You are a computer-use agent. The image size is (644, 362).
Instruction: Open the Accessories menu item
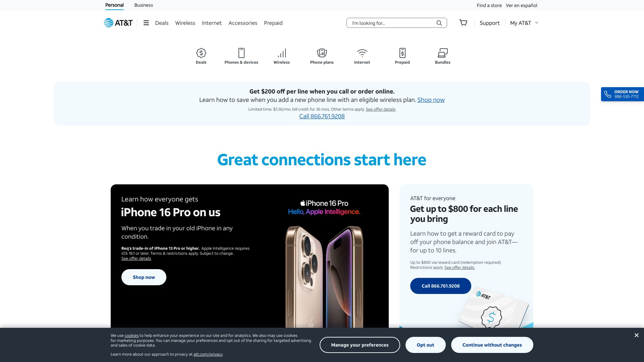coord(243,23)
